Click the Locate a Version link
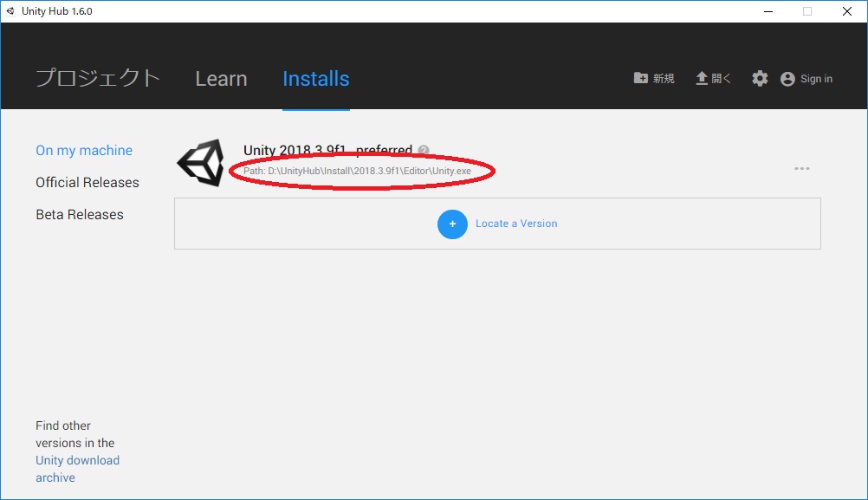Viewport: 868px width, 500px height. pyautogui.click(x=516, y=224)
